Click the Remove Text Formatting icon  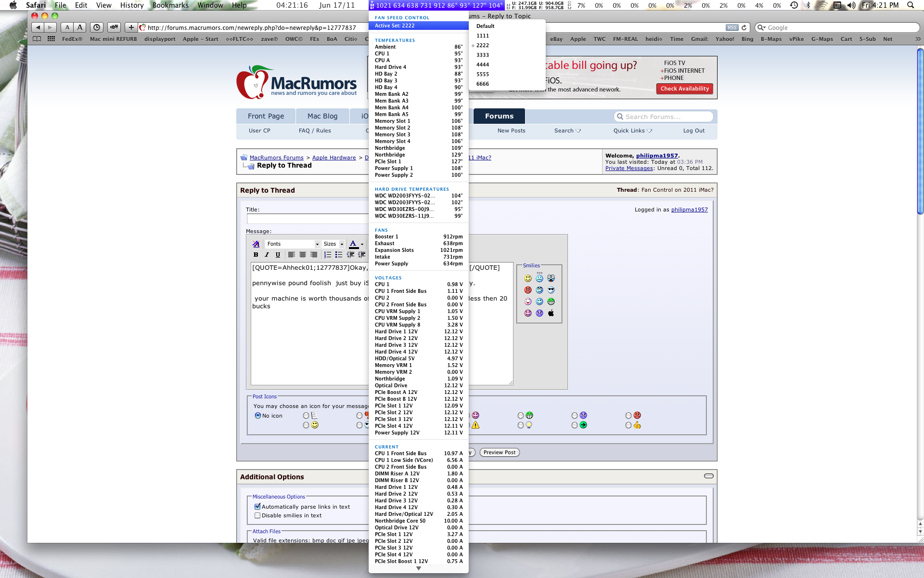pyautogui.click(x=256, y=244)
